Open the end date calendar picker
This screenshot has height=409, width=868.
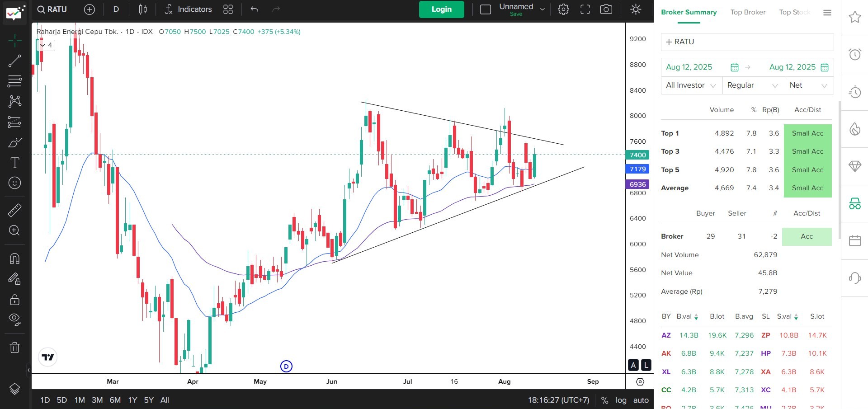825,67
